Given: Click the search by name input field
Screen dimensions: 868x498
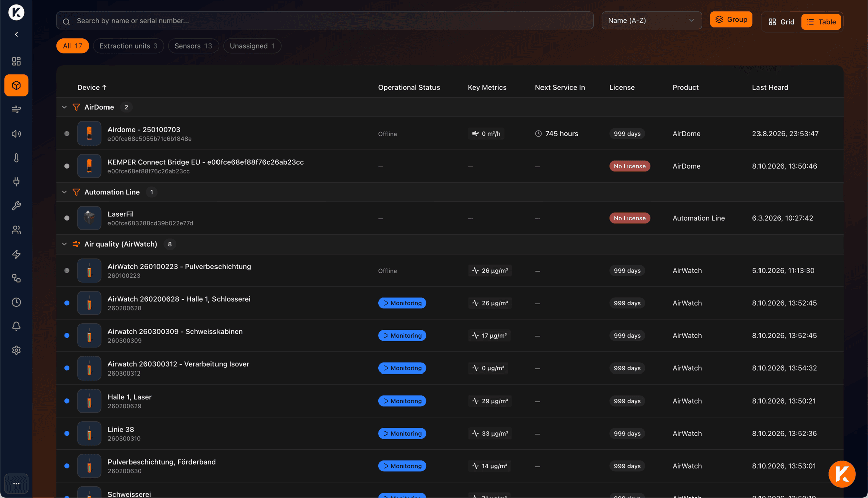Looking at the screenshot, I should (325, 21).
